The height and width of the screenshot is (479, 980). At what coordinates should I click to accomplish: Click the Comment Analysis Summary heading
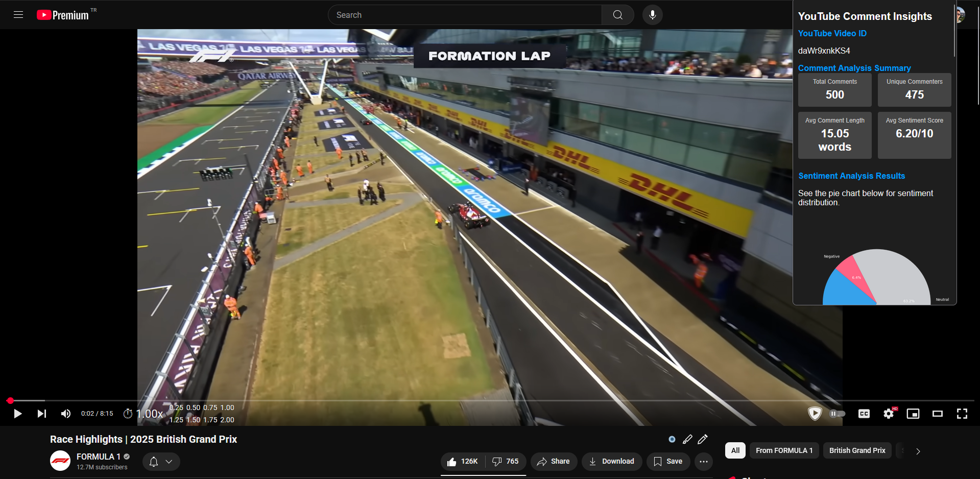(854, 68)
